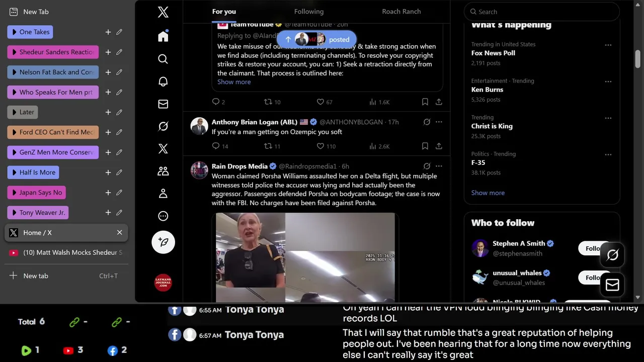The width and height of the screenshot is (644, 362).
Task: Click the compose post feather button
Action: (163, 242)
